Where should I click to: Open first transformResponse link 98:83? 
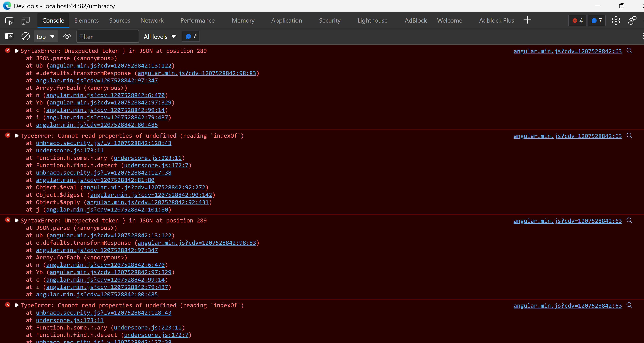(x=197, y=73)
